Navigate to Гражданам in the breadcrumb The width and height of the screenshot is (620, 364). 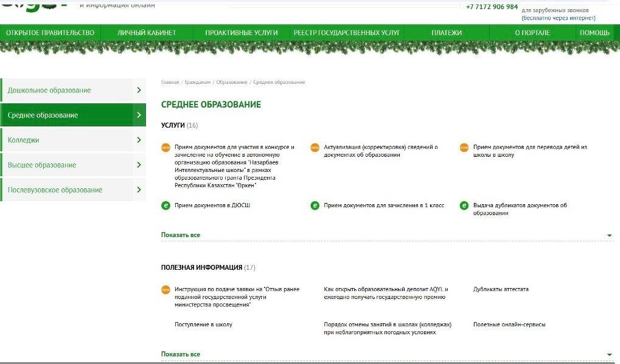click(197, 82)
